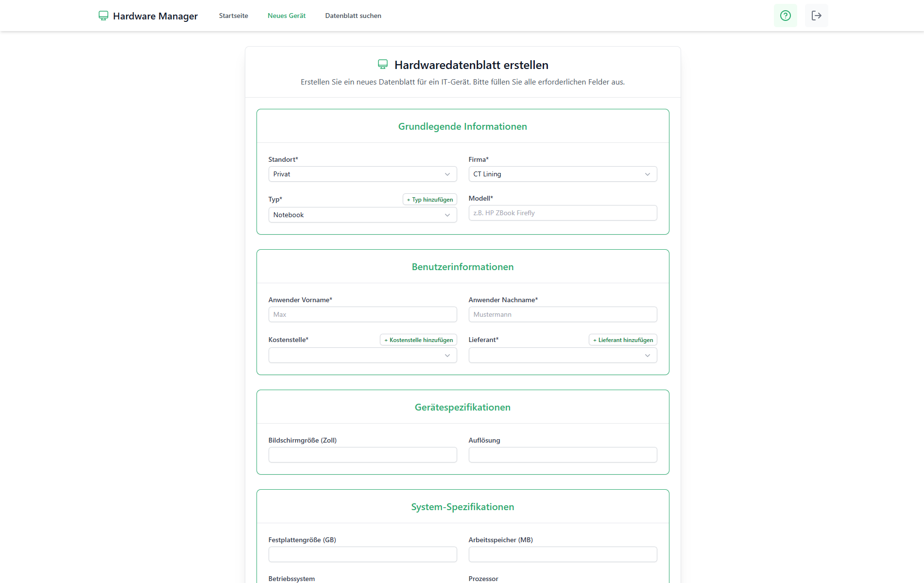Click the + Lieferant hinzufügen button
This screenshot has height=583, width=924.
coord(623,340)
